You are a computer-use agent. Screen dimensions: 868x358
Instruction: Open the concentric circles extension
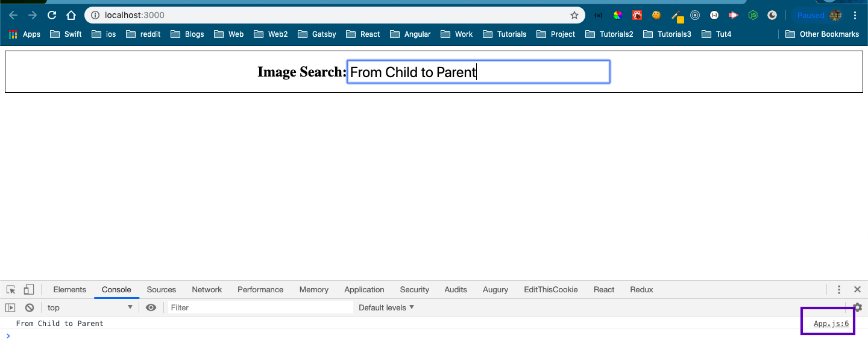point(695,15)
